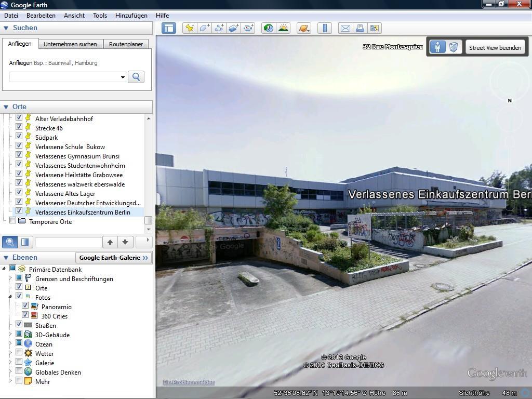532x399 pixels.
Task: Expand Grenzen und Beschriftungen node
Action: tap(10, 278)
